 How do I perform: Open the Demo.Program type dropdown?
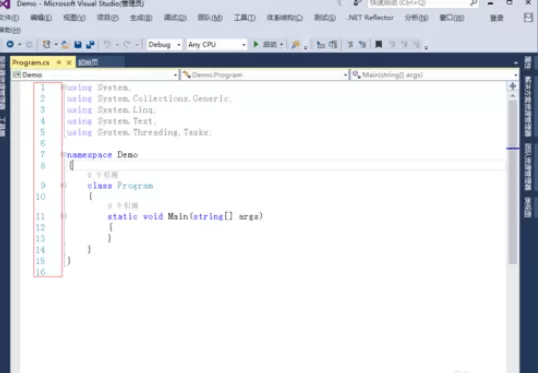(265, 75)
